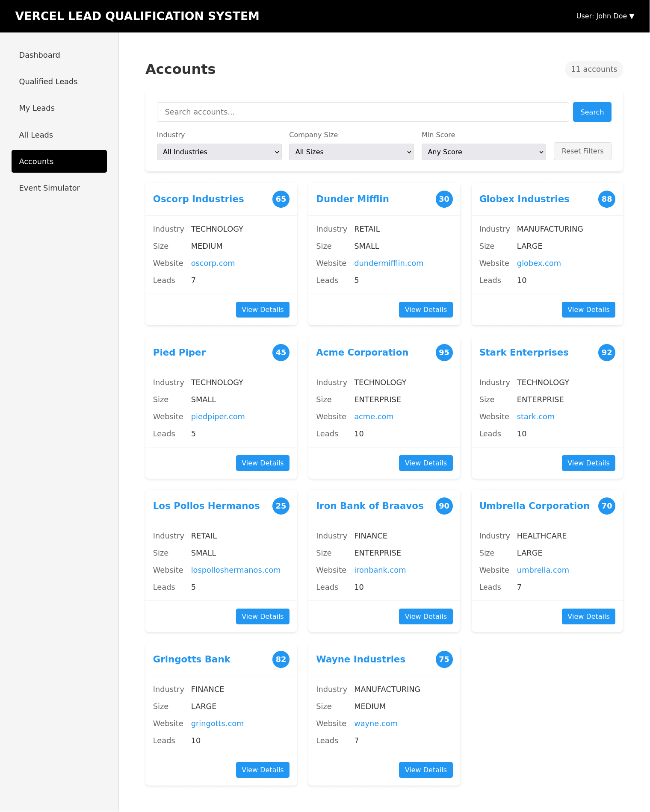650x812 pixels.
Task: Select the Accounts sidebar item
Action: 59,162
